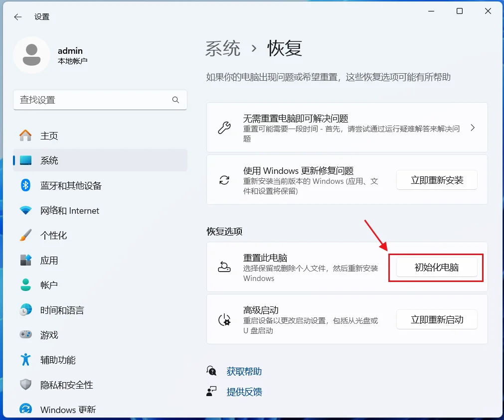
Task: Select 时间和语言 settings
Action: point(62,310)
